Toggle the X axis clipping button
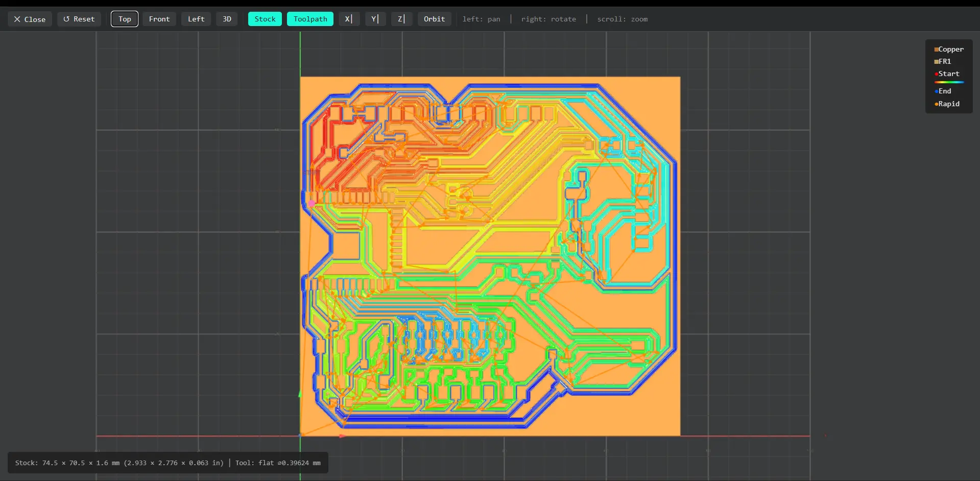The height and width of the screenshot is (481, 980). [349, 19]
